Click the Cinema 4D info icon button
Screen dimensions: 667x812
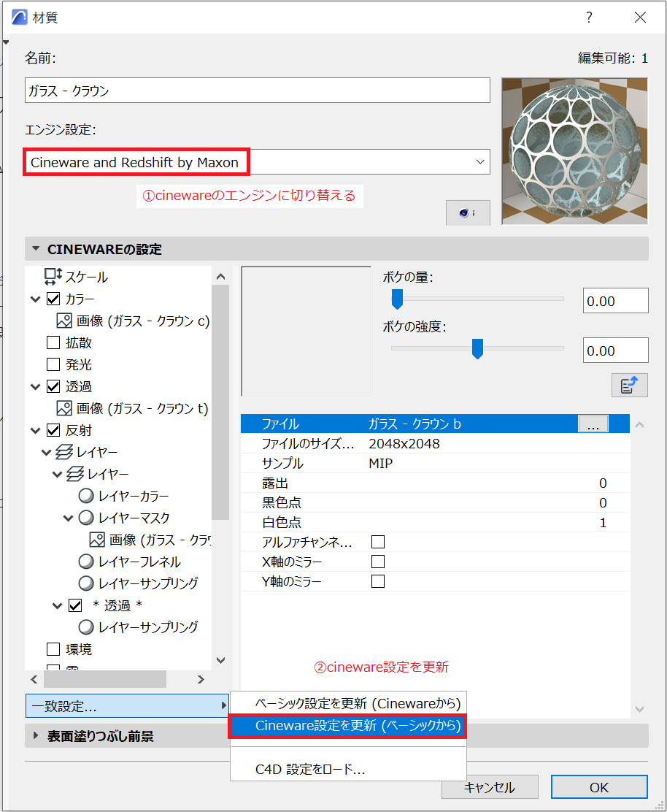click(x=468, y=212)
